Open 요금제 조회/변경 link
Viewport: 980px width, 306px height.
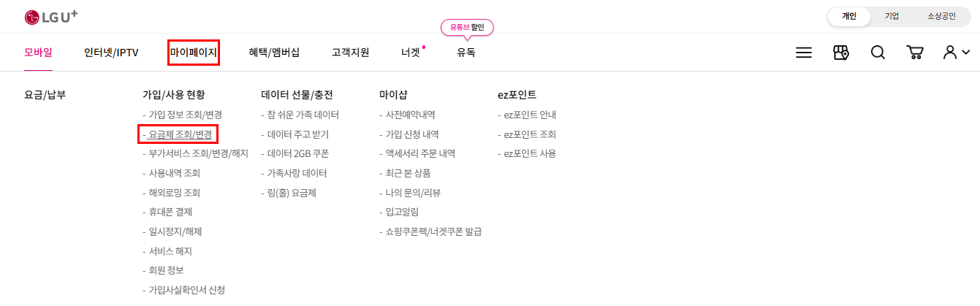pos(179,134)
